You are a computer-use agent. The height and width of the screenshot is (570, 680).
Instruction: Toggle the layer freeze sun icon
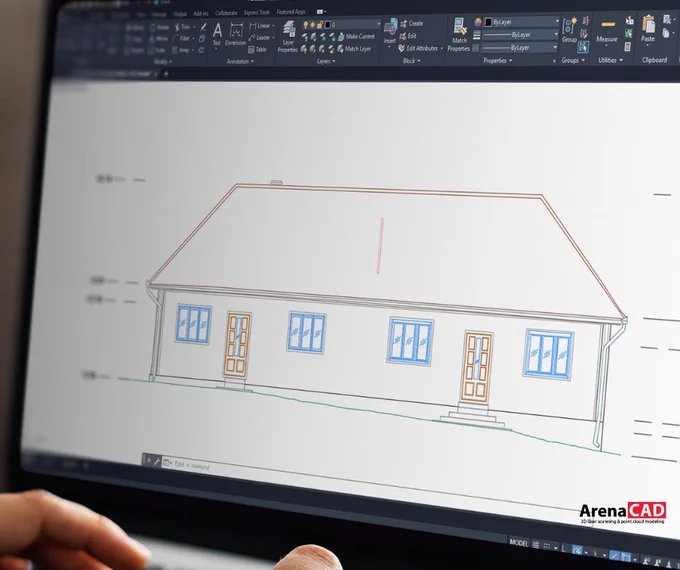(312, 25)
